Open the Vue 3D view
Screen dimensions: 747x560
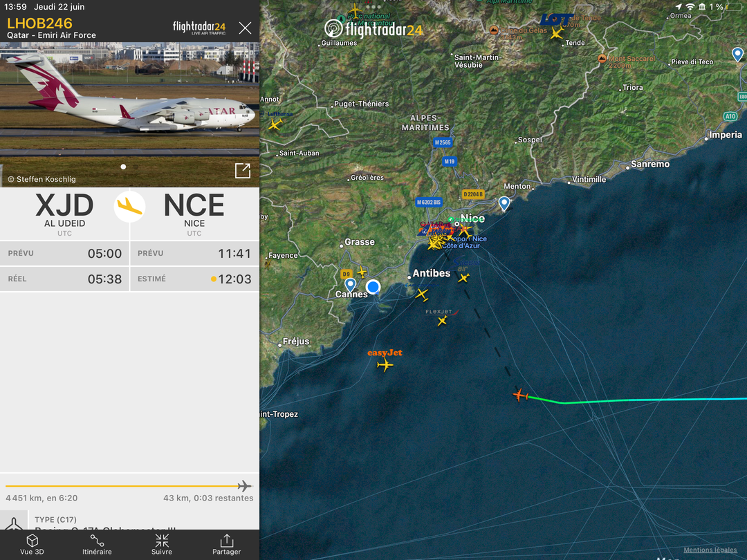coord(32,544)
